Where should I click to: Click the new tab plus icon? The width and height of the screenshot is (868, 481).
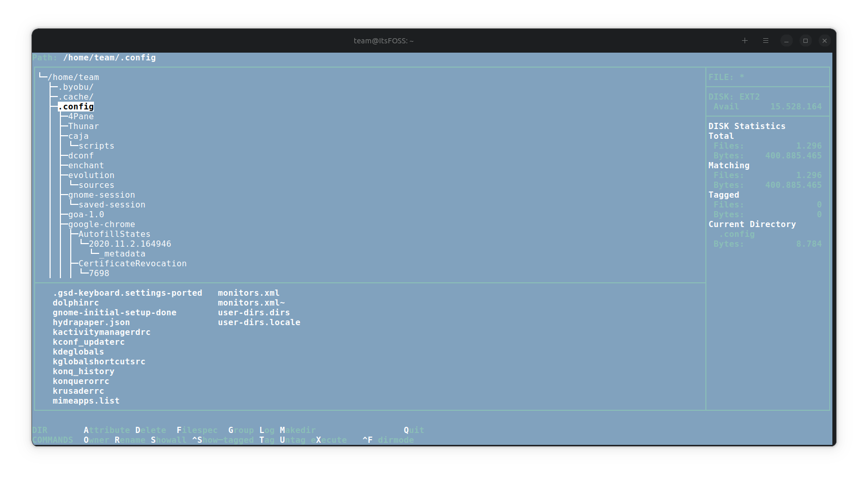(x=745, y=40)
